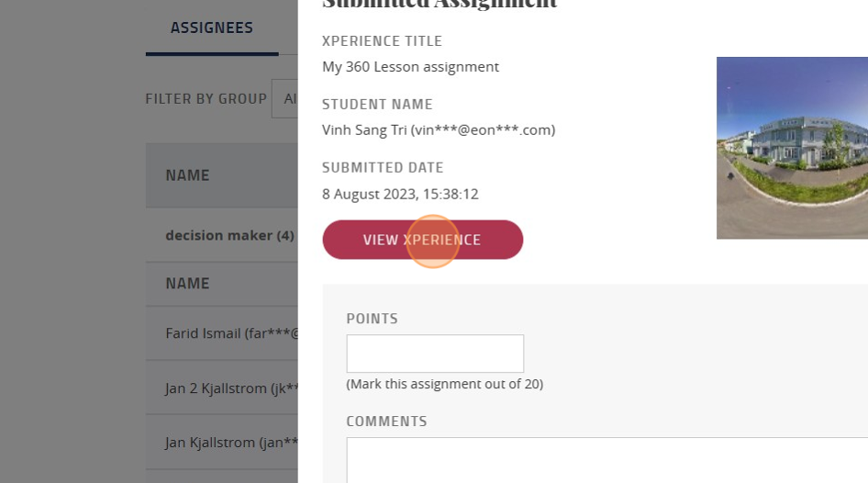Image resolution: width=868 pixels, height=483 pixels.
Task: Select the Farid Ismail assignee row
Action: pos(222,333)
